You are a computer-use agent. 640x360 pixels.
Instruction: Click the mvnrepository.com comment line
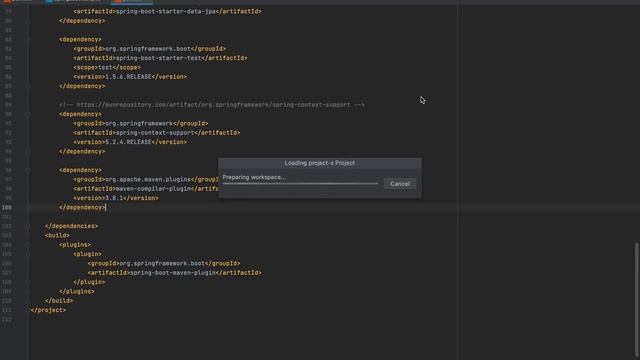[x=212, y=105]
